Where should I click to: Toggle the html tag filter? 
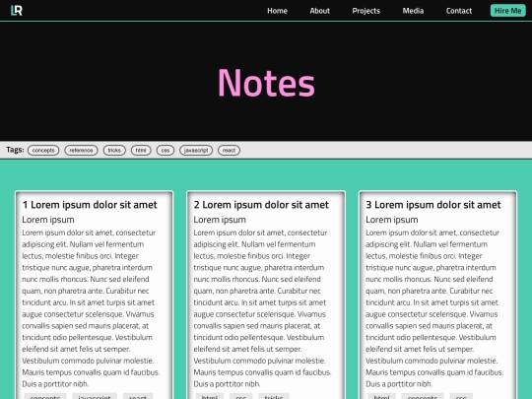tap(141, 151)
